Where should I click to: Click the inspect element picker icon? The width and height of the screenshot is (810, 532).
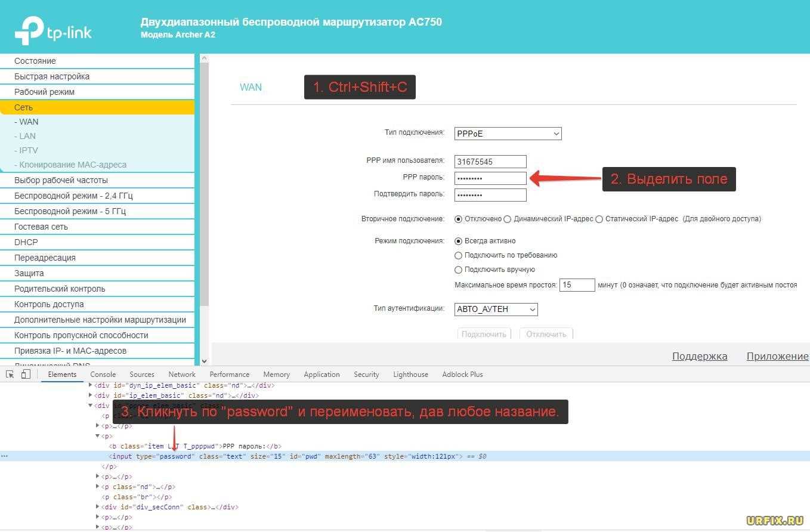pyautogui.click(x=10, y=375)
